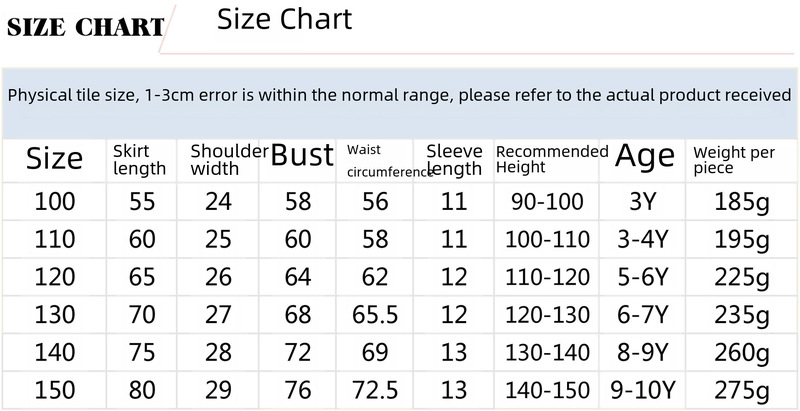The height and width of the screenshot is (411, 800).
Task: Select the 65.5 waist circumference value
Action: pyautogui.click(x=377, y=315)
